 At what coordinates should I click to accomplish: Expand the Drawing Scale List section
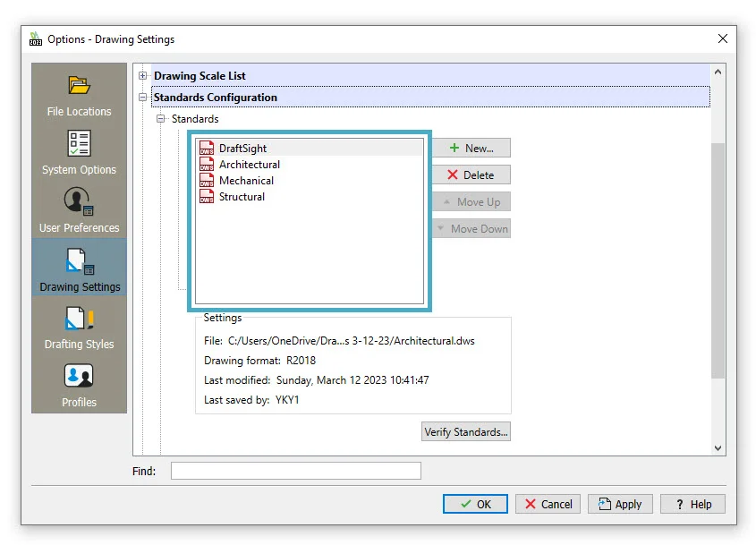tap(143, 76)
